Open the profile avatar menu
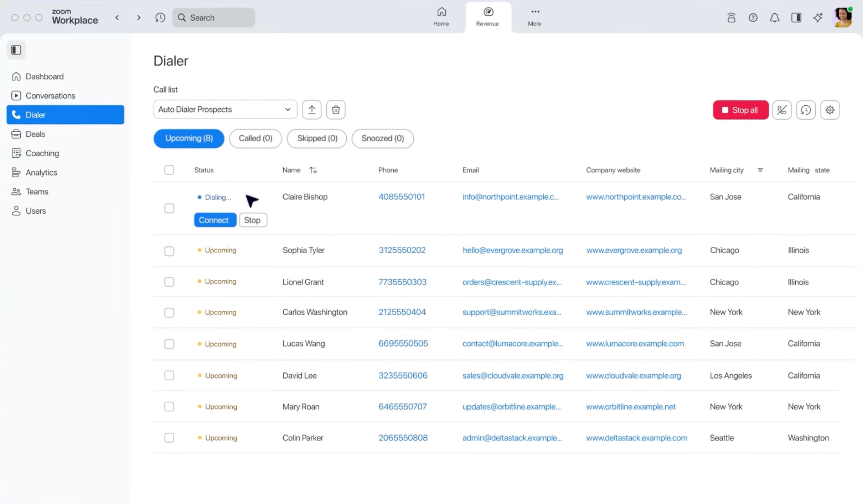Viewport: 863px width, 504px height. point(842,17)
